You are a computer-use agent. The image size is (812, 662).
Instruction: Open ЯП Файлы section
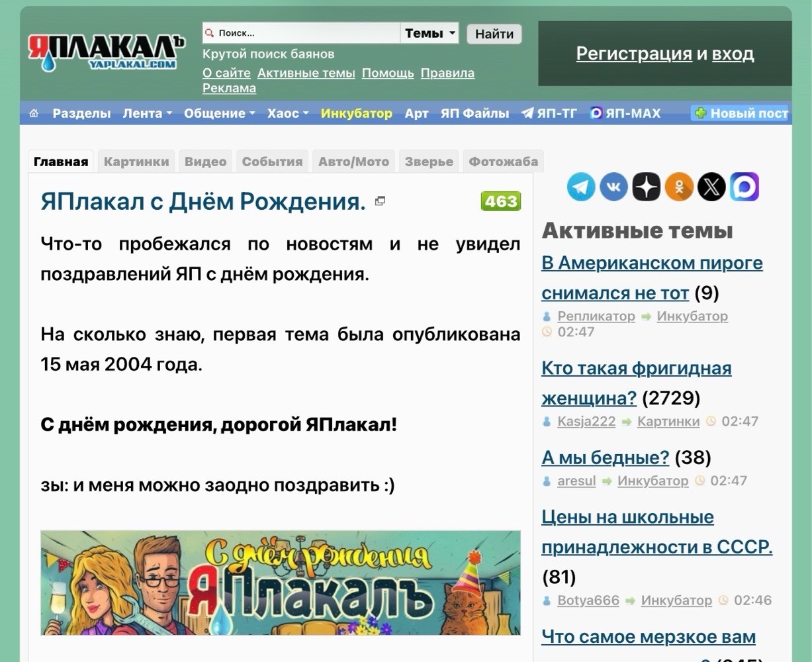coord(474,113)
